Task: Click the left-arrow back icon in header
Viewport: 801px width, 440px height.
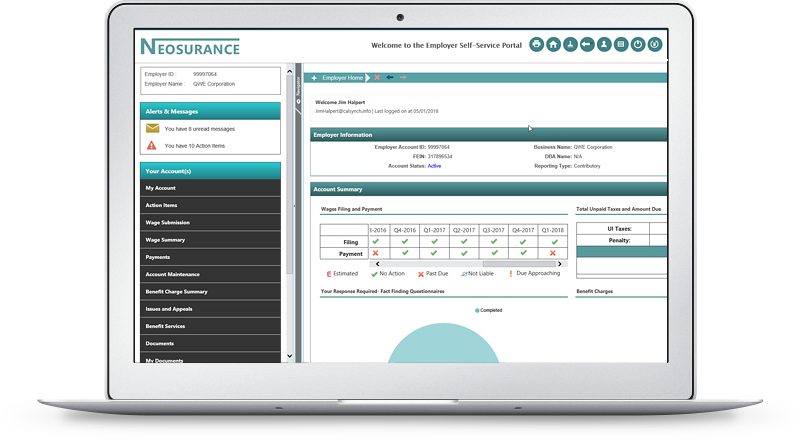Action: tap(587, 44)
